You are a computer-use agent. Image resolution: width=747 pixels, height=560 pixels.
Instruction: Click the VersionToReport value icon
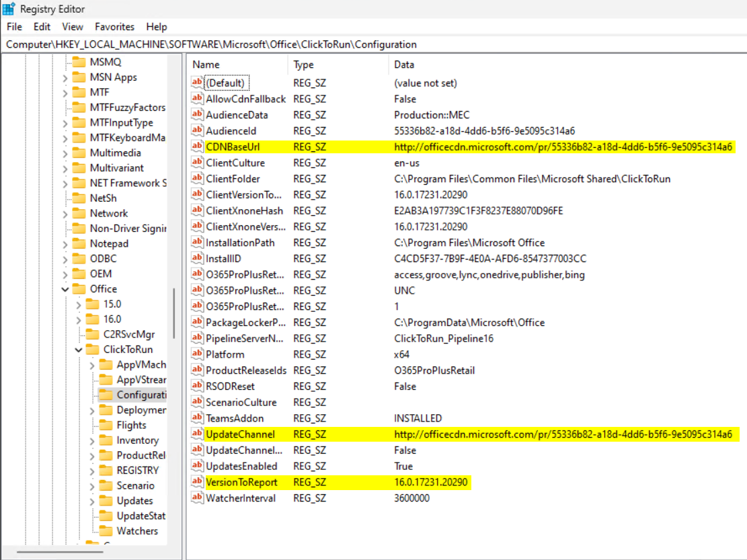[x=197, y=482]
